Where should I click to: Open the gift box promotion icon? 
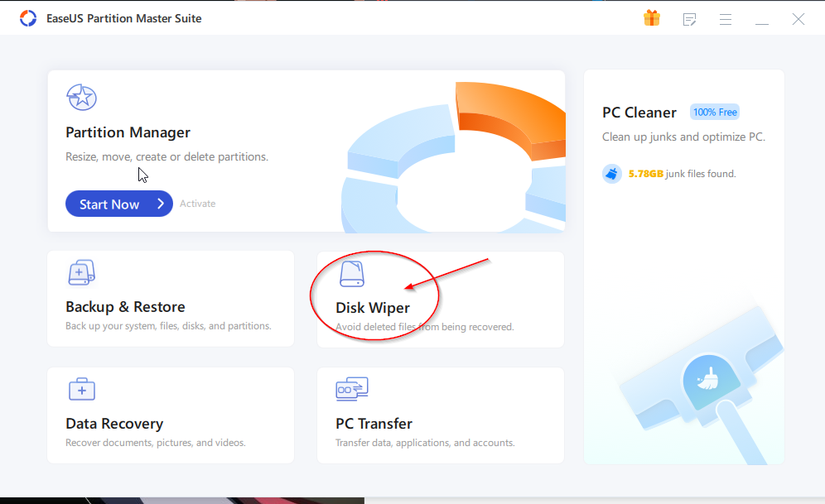pos(652,18)
